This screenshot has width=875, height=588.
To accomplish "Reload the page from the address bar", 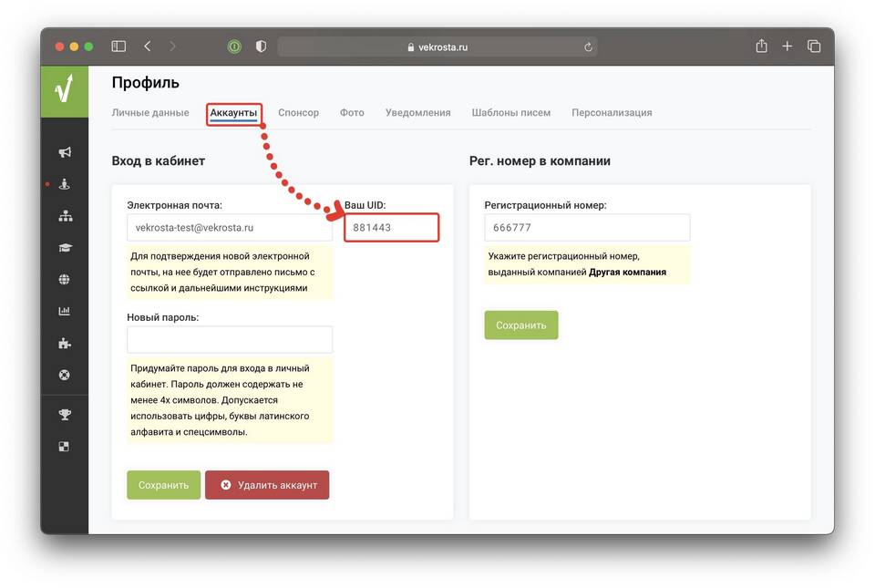I will pos(588,47).
